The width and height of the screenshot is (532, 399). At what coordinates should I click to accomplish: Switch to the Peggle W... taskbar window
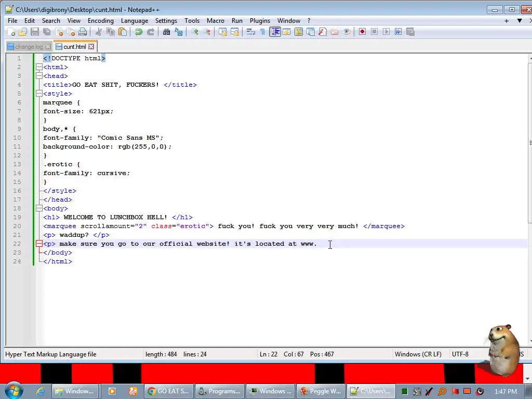click(321, 391)
